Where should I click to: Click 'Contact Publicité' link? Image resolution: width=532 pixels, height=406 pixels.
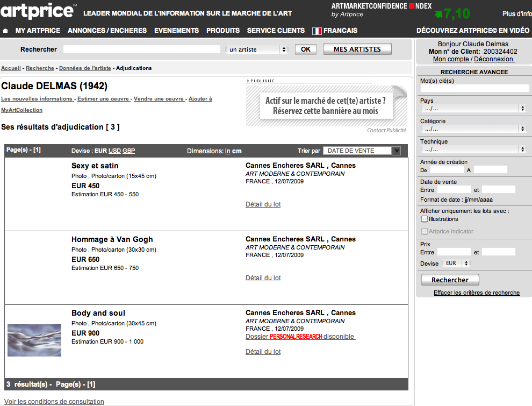(x=386, y=130)
